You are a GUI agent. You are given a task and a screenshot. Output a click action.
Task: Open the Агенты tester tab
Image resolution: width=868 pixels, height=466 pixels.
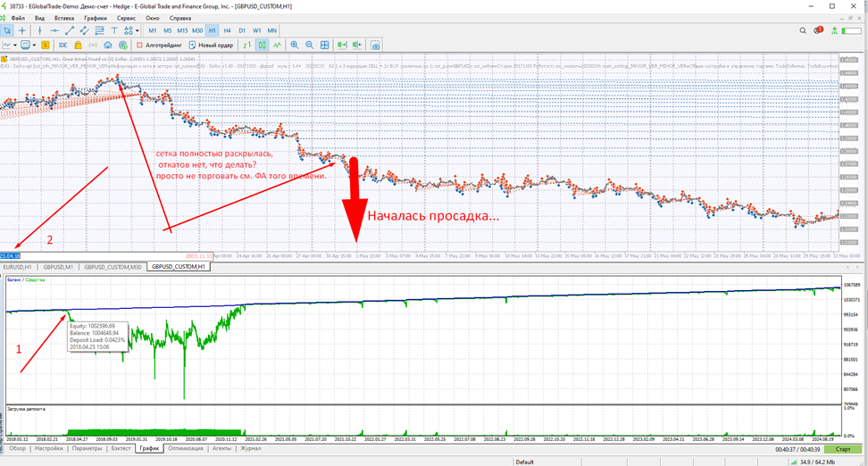[x=221, y=448]
